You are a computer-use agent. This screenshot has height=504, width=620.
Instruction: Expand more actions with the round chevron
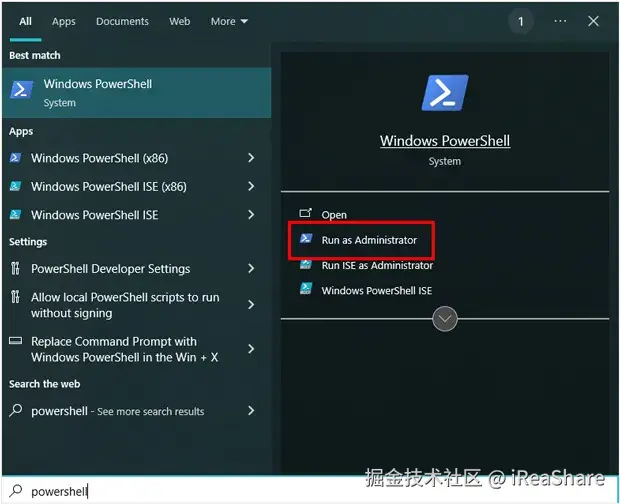(445, 319)
